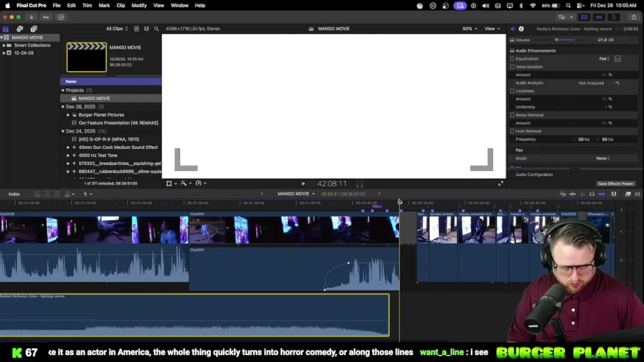The image size is (644, 362).
Task: Click the Save Effects Preset button
Action: click(x=615, y=184)
